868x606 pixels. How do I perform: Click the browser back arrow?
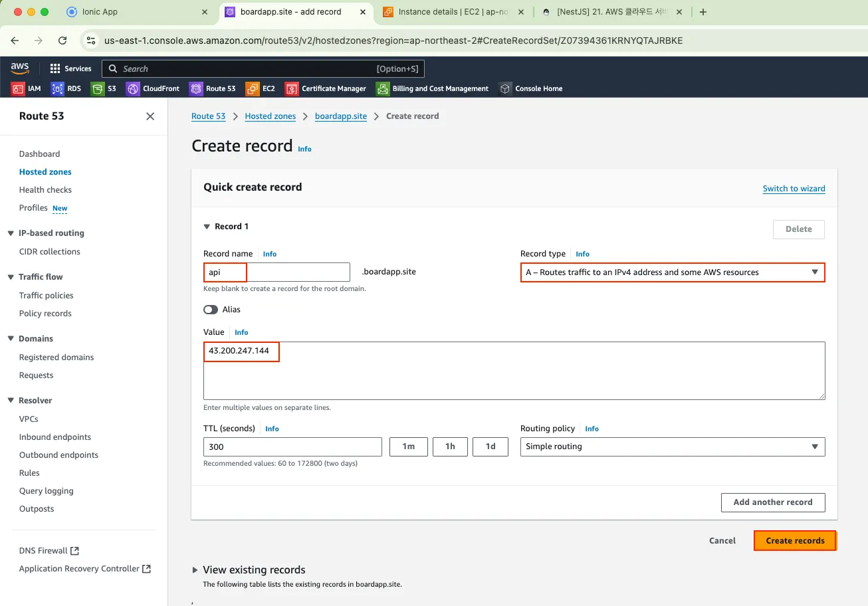(x=15, y=41)
